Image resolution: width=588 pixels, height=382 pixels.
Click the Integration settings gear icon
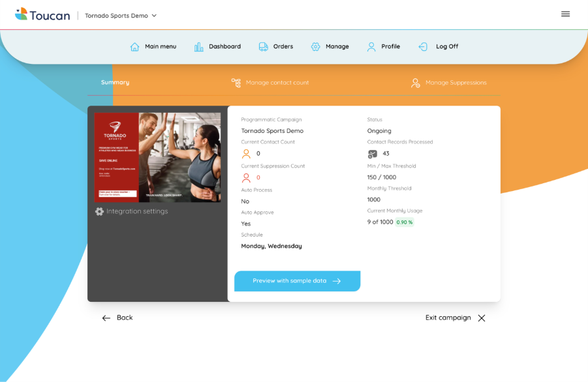99,211
